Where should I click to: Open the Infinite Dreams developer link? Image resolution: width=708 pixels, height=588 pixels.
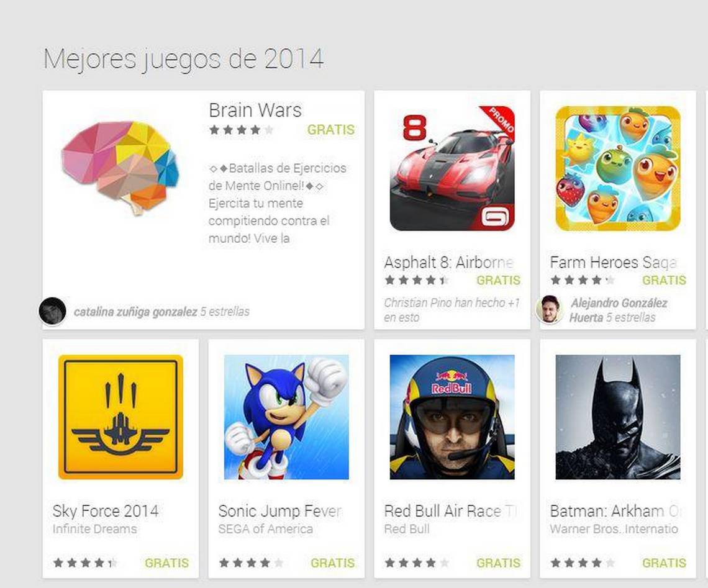pyautogui.click(x=94, y=529)
